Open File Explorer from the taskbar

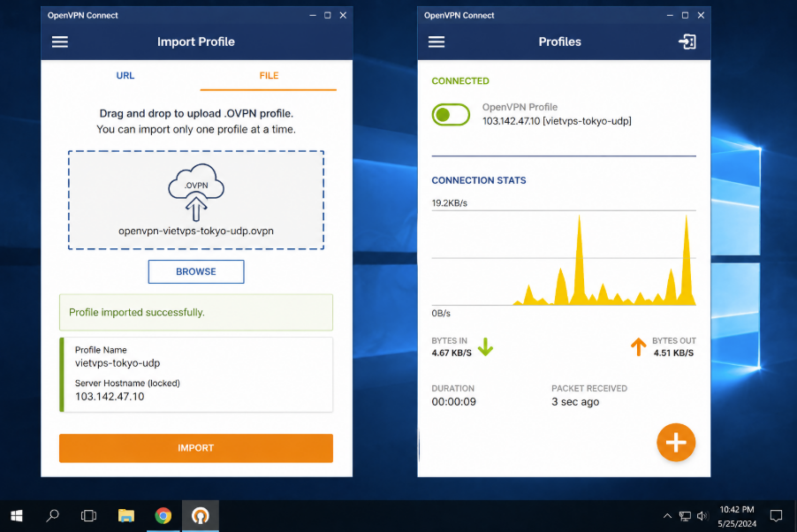tap(126, 516)
